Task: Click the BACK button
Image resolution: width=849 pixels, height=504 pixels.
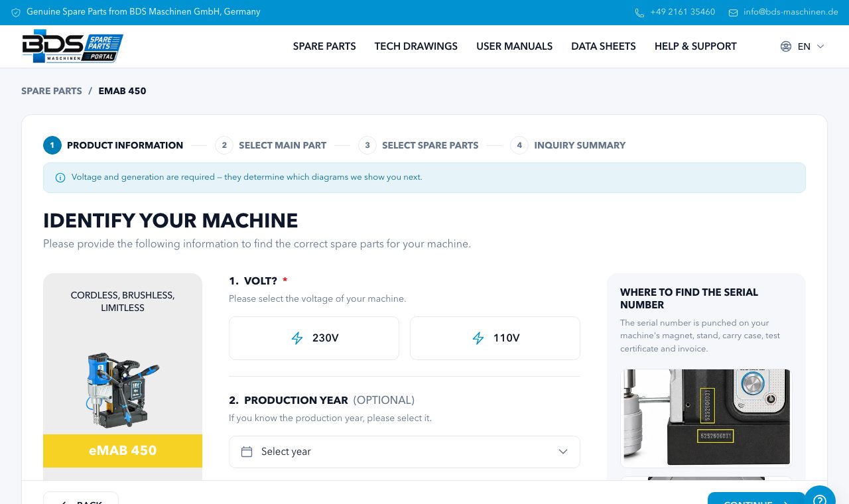Action: (x=81, y=498)
